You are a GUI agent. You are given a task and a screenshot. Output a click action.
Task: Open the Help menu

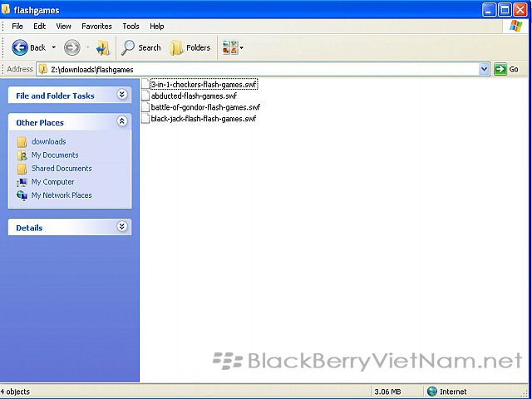click(157, 26)
